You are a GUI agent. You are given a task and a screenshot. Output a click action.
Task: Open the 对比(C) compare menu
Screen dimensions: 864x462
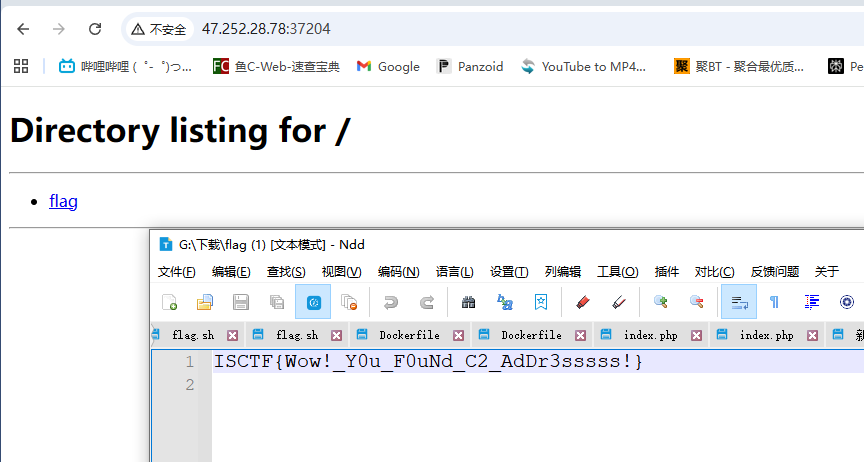714,271
